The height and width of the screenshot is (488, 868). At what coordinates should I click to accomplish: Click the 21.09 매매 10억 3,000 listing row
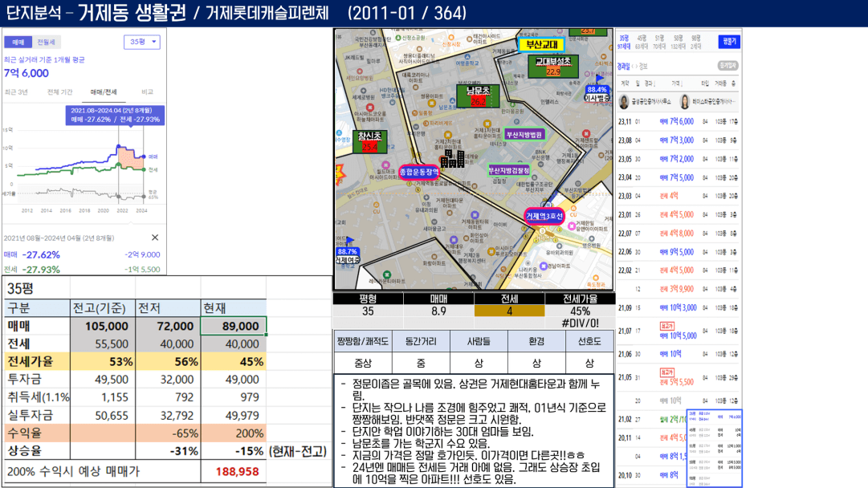coord(679,307)
